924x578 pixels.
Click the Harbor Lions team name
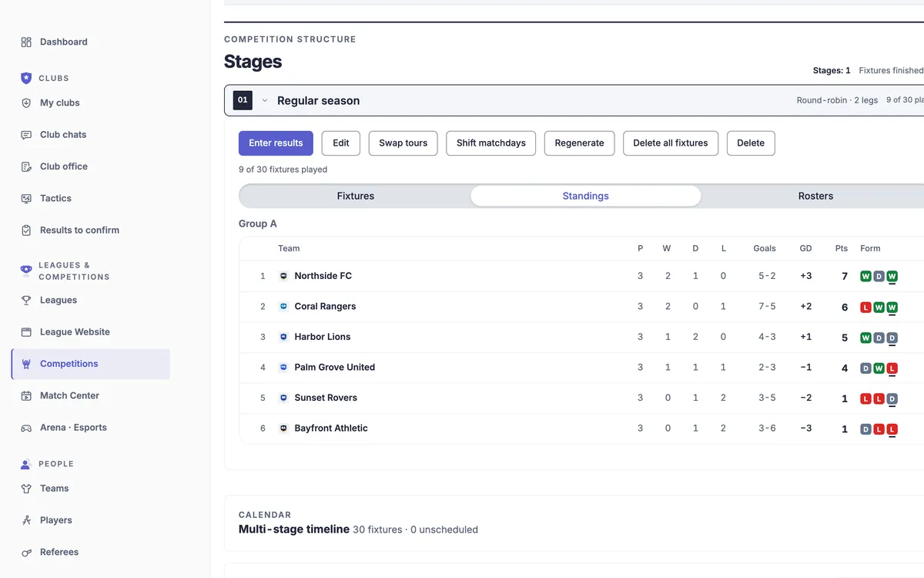[x=323, y=337]
